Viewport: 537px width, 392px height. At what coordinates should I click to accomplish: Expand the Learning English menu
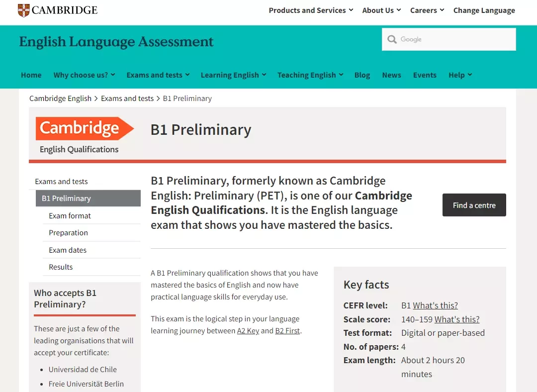pyautogui.click(x=233, y=75)
